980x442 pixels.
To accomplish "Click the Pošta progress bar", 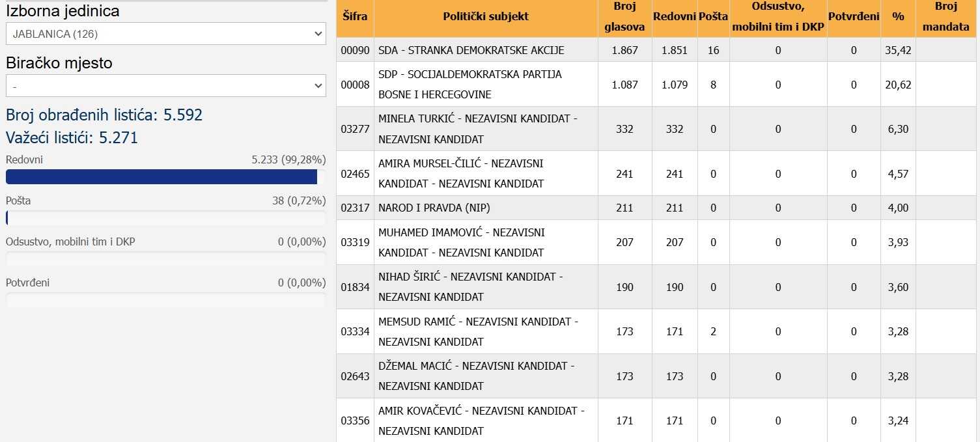I will 165,218.
